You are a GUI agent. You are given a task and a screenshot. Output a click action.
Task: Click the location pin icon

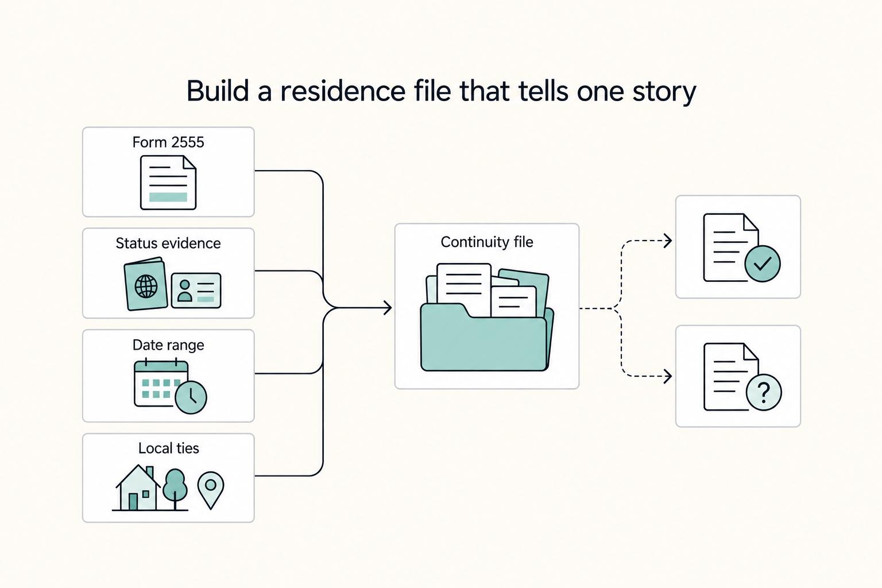tap(211, 490)
